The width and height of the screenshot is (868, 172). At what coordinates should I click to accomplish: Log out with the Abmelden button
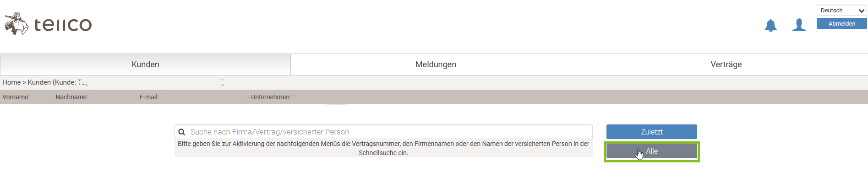click(x=841, y=24)
